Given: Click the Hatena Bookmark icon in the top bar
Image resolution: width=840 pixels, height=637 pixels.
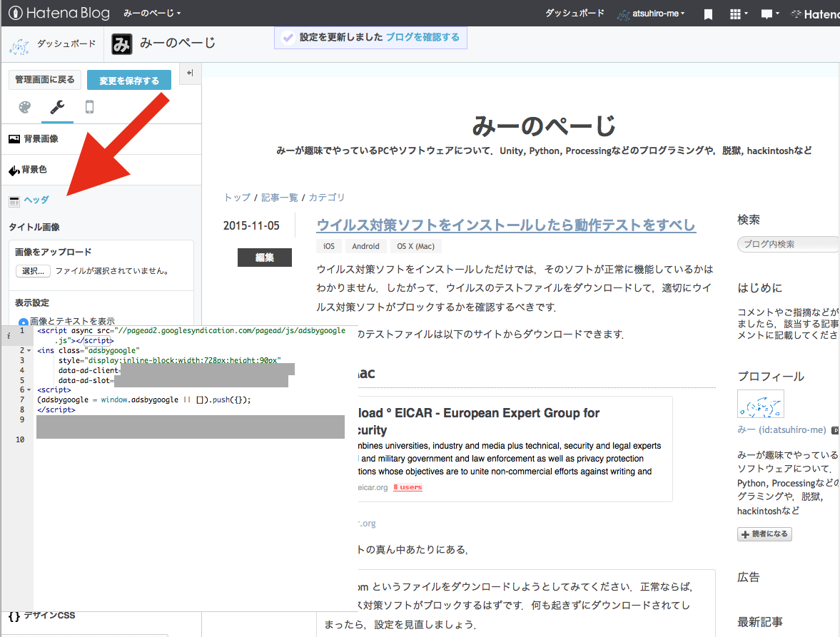Looking at the screenshot, I should point(707,14).
